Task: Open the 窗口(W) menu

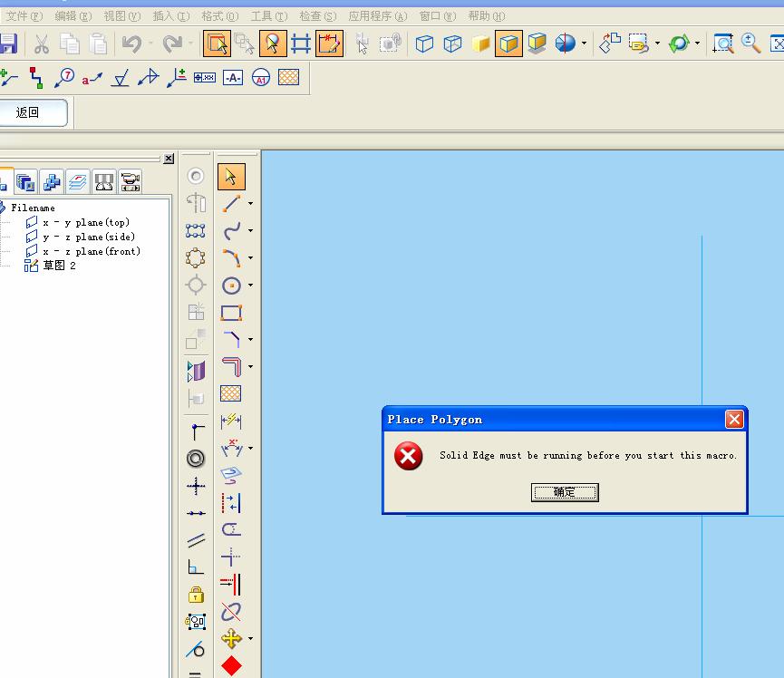Action: pos(438,16)
